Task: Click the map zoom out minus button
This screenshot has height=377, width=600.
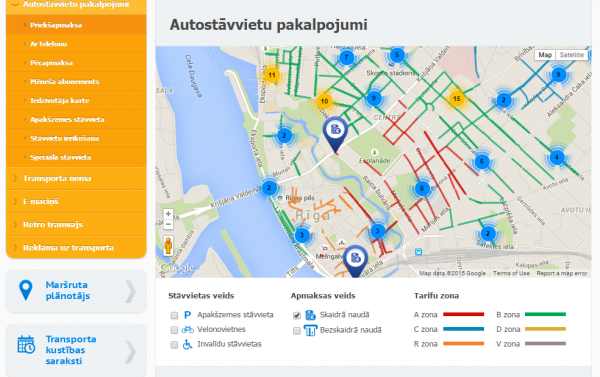Action: point(168,224)
